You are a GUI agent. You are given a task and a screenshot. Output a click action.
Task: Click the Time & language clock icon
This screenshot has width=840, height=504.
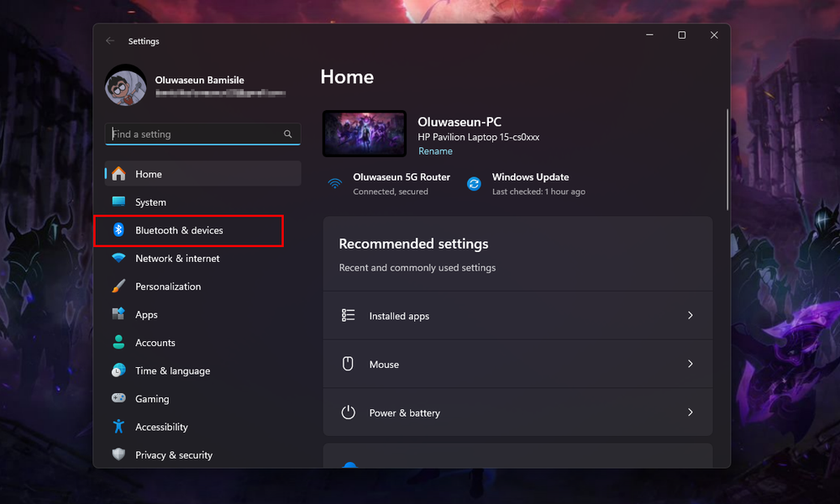118,370
